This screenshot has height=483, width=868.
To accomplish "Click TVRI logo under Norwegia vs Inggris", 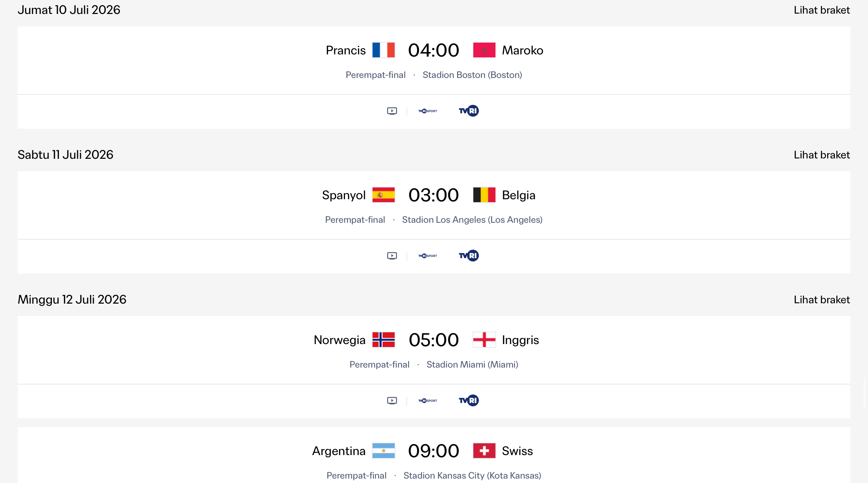I will pyautogui.click(x=469, y=400).
